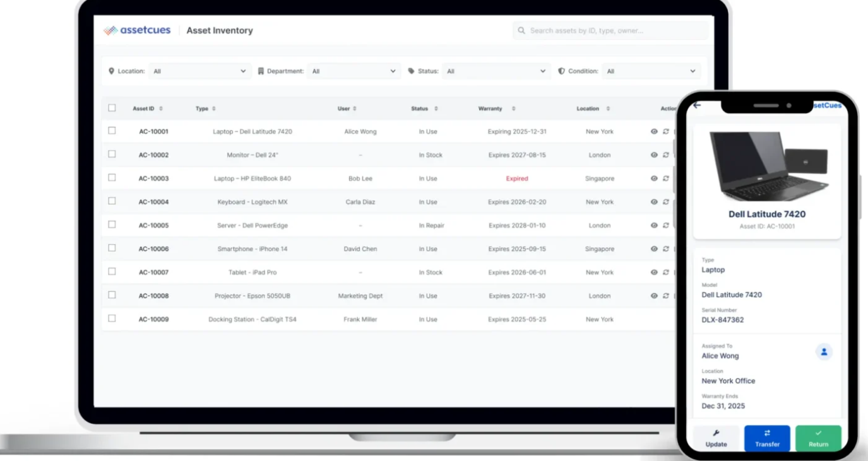The width and height of the screenshot is (868, 461).
Task: Click the transfer arrows icon for Epson 5050UB projector
Action: click(666, 296)
